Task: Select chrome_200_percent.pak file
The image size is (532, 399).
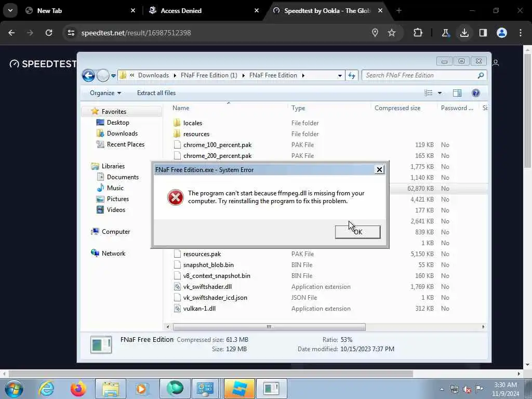Action: [217, 155]
